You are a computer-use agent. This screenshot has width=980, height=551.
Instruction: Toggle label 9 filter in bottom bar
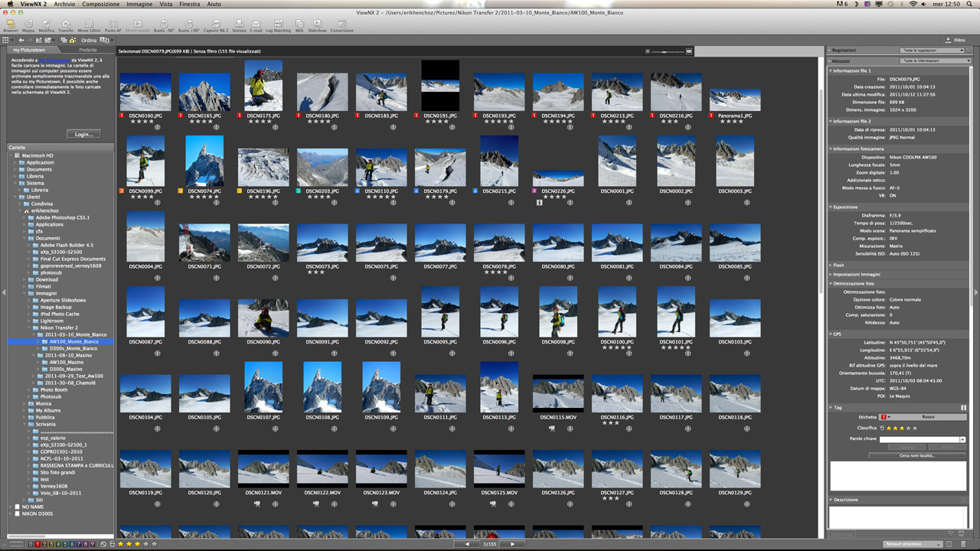click(93, 544)
